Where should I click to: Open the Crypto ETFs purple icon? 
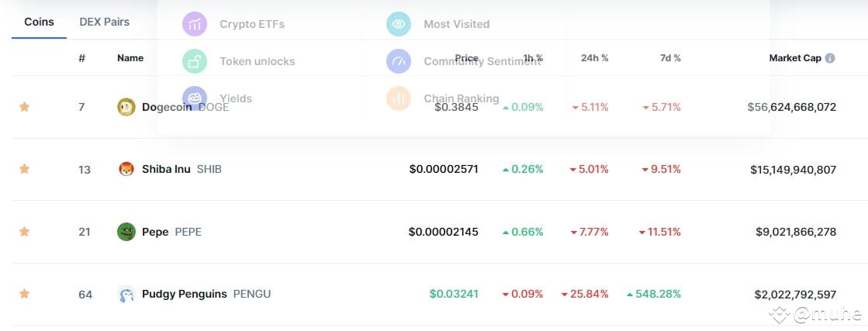[194, 24]
